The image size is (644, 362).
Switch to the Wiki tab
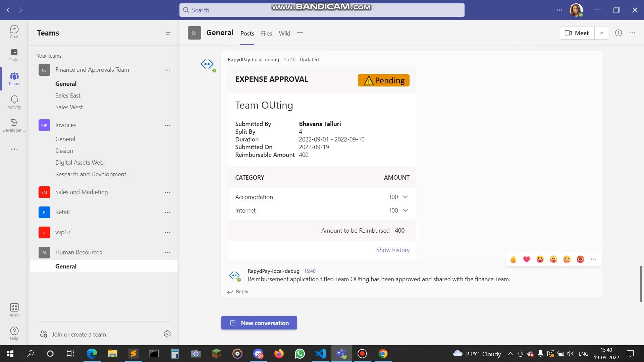point(284,34)
